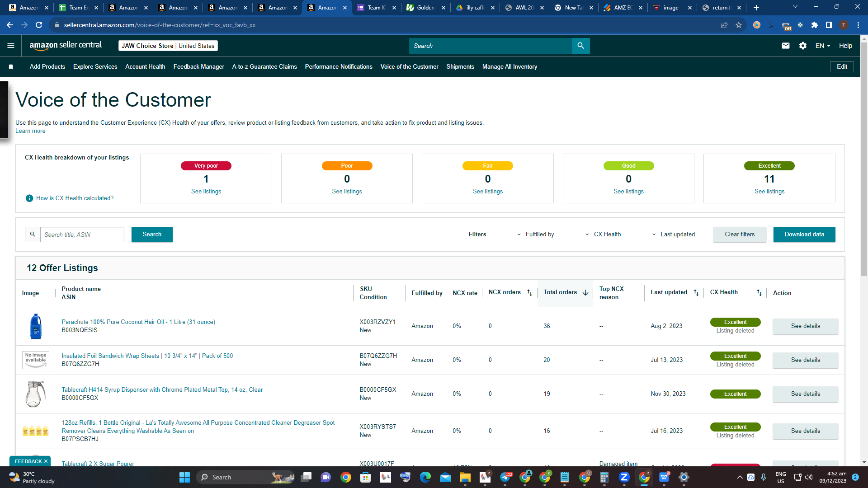The width and height of the screenshot is (868, 488).
Task: Open File Explorer from the taskbar
Action: click(x=465, y=477)
